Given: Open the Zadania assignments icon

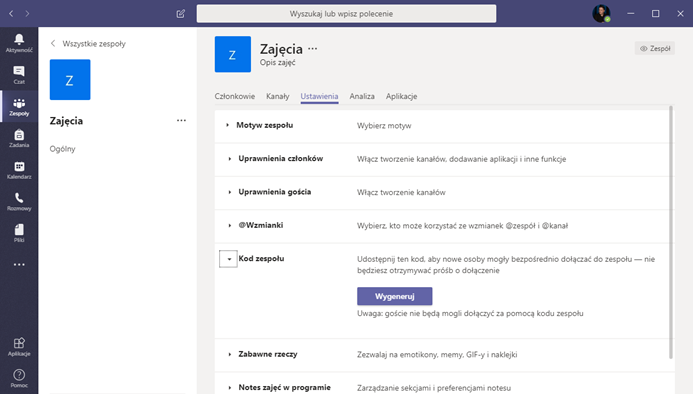Looking at the screenshot, I should tap(19, 138).
